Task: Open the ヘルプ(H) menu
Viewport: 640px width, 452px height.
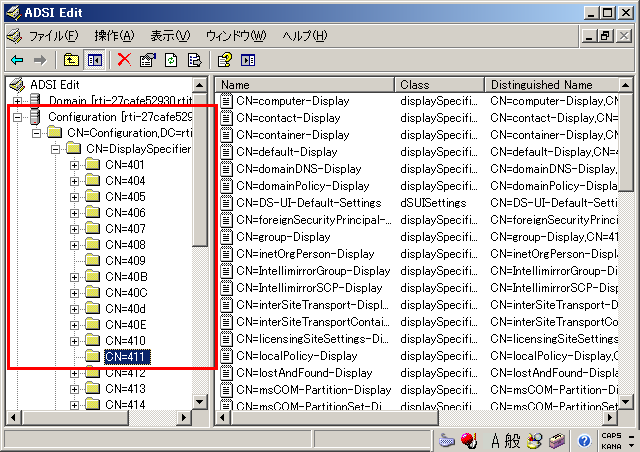Action: click(304, 36)
